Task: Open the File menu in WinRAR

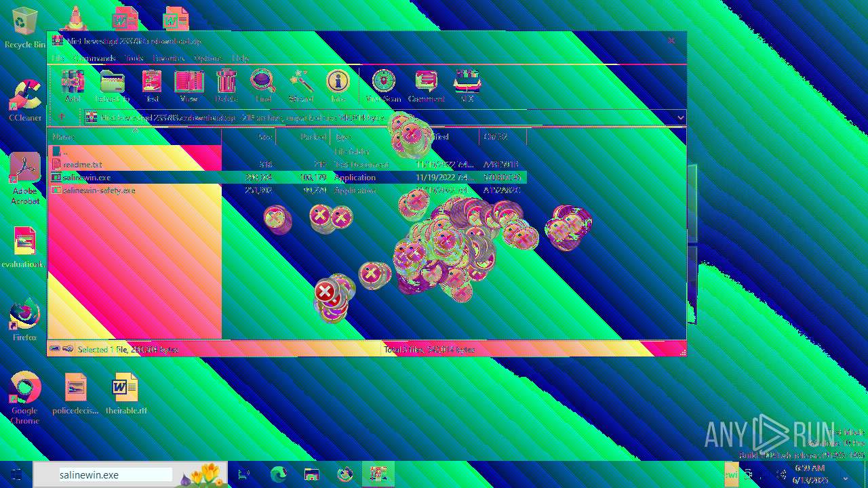Action: (x=58, y=58)
